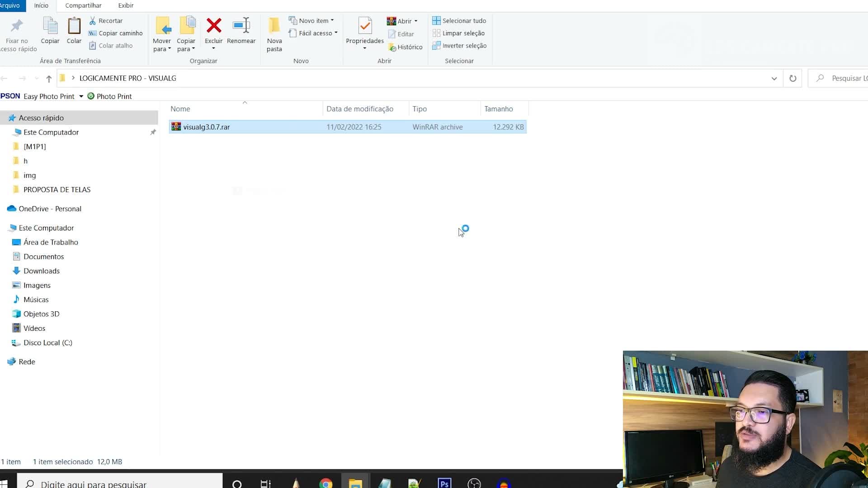
Task: Open the Arquivo menu tab
Action: [x=10, y=5]
